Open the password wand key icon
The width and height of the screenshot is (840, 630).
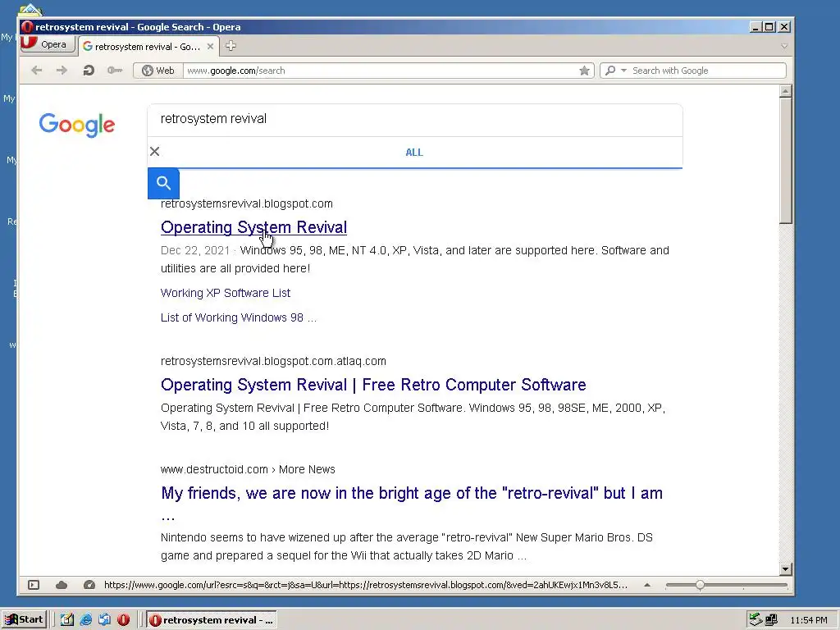(115, 71)
